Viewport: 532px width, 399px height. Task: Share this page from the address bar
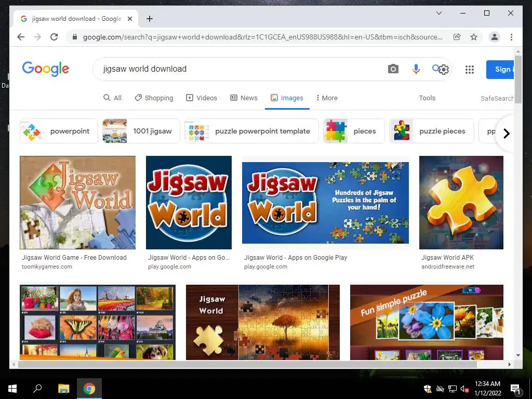[x=457, y=37]
